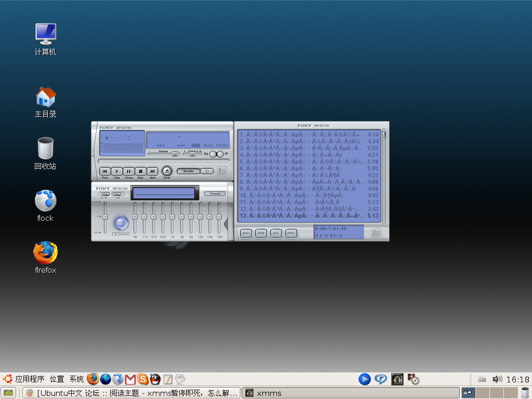Screen dimensions: 532x399
Task: Click the 600 Hz equalizer band slider
Action: click(x=163, y=218)
